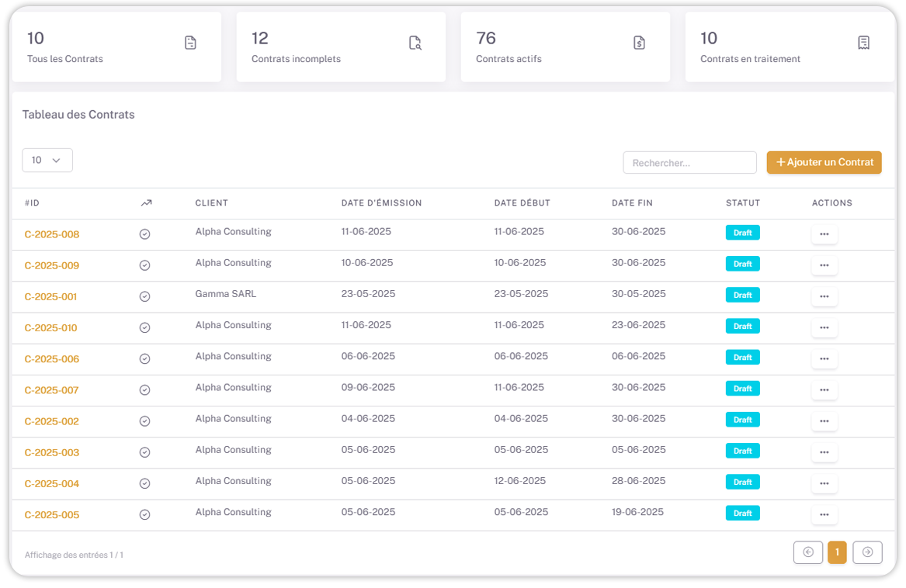The width and height of the screenshot is (906, 588).
Task: Go to the next page arrow
Action: point(867,552)
